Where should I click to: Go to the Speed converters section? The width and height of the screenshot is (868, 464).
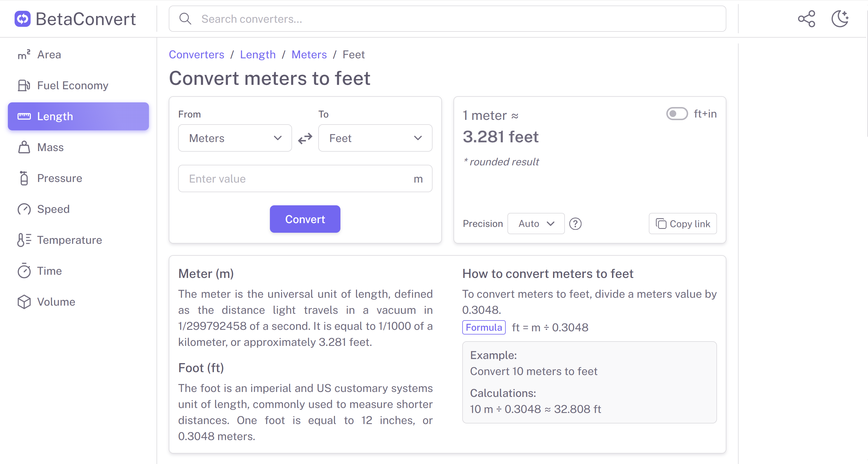pos(53,209)
